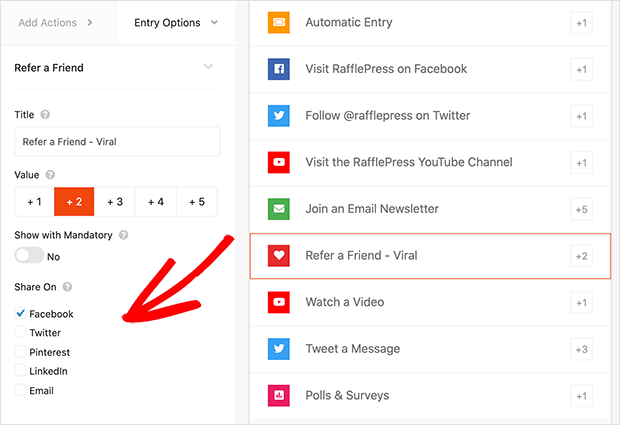Check the Pinterest share option
This screenshot has height=425, width=620.
point(21,352)
